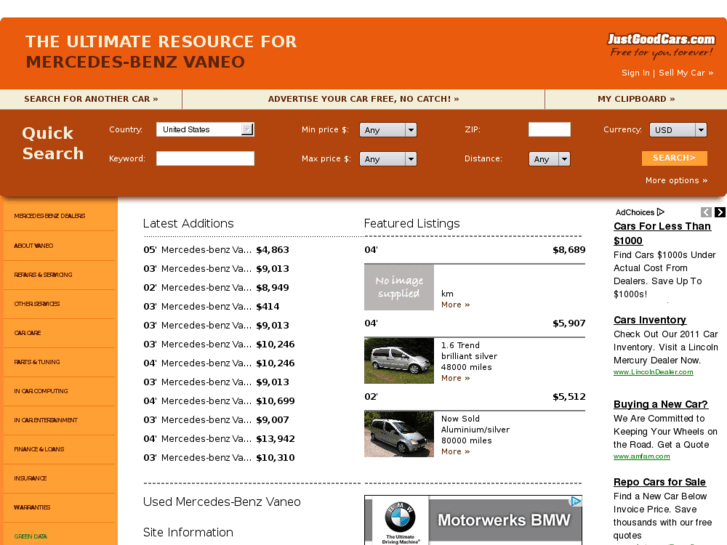Open More options link

coord(676,180)
